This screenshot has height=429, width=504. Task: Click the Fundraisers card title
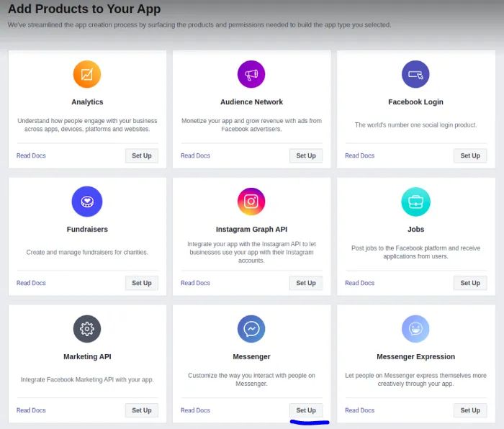coord(87,229)
